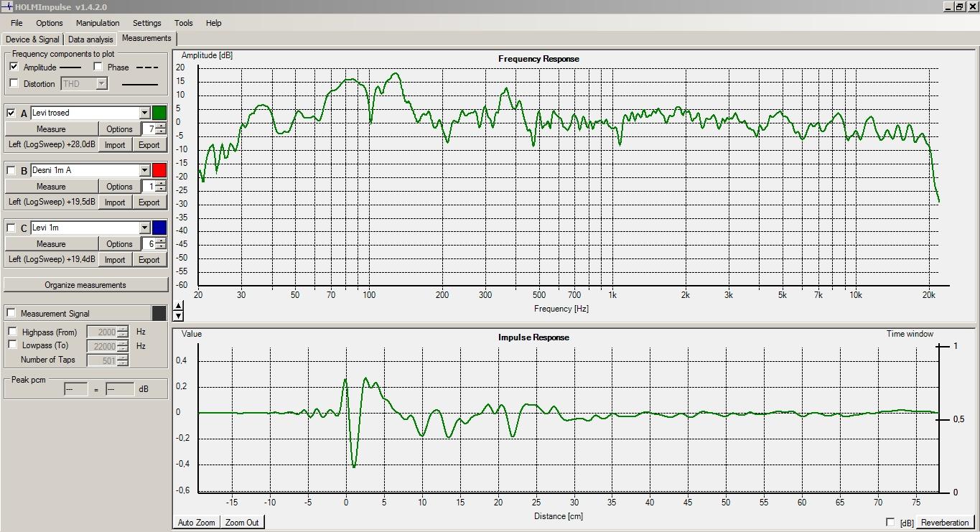
Task: Click the Lowpass frequency field showing 22000
Action: coord(107,346)
